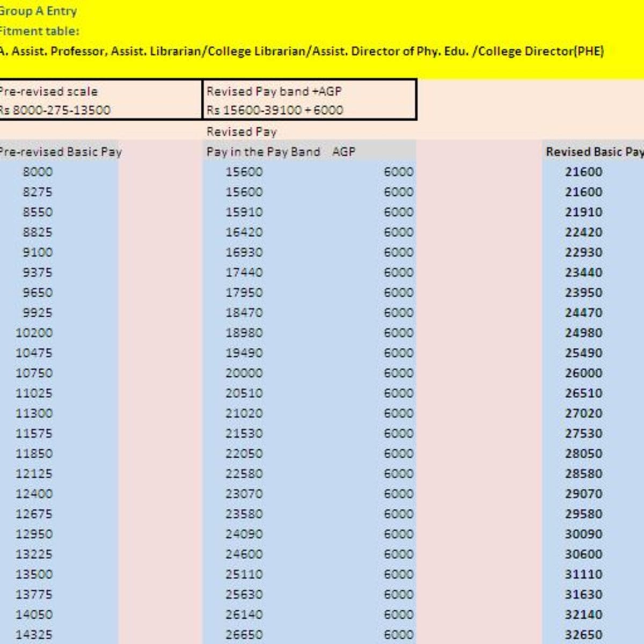Click the pre-revised basic pay cell 8000
This screenshot has height=644, width=644.
click(x=38, y=172)
